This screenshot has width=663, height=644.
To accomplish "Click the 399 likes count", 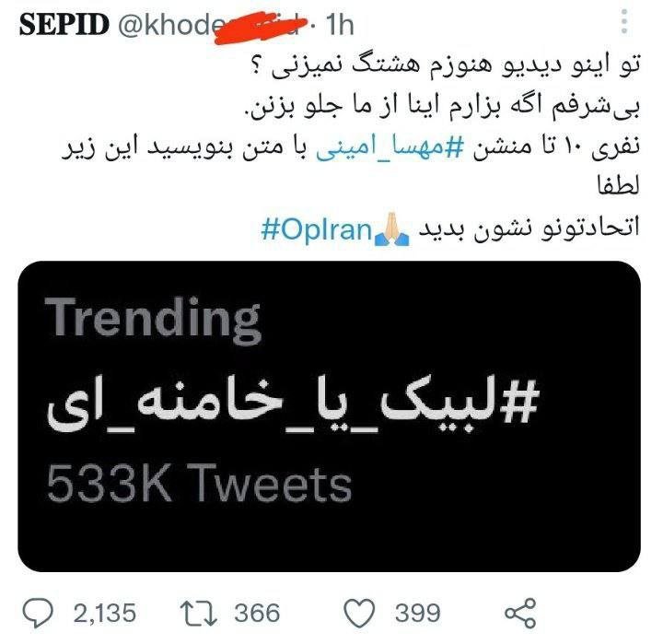I will pos(417,612).
